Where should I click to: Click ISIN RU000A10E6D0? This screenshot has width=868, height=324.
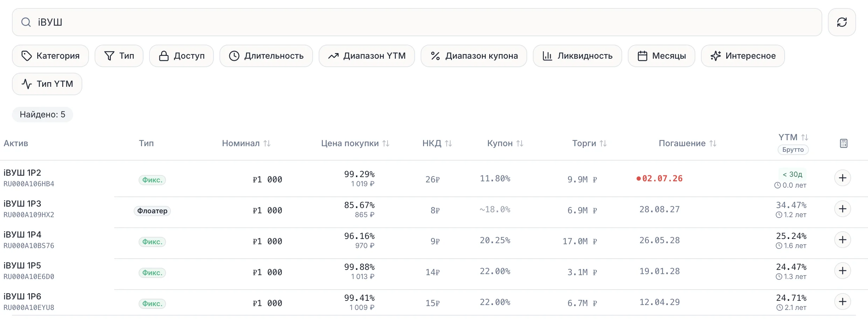click(29, 277)
